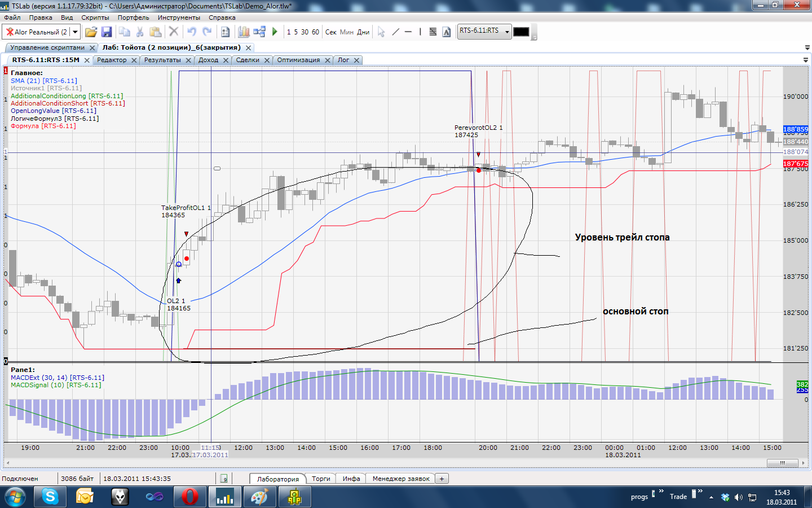Click the undo arrow in toolbar
This screenshot has width=812, height=508.
coord(192,32)
